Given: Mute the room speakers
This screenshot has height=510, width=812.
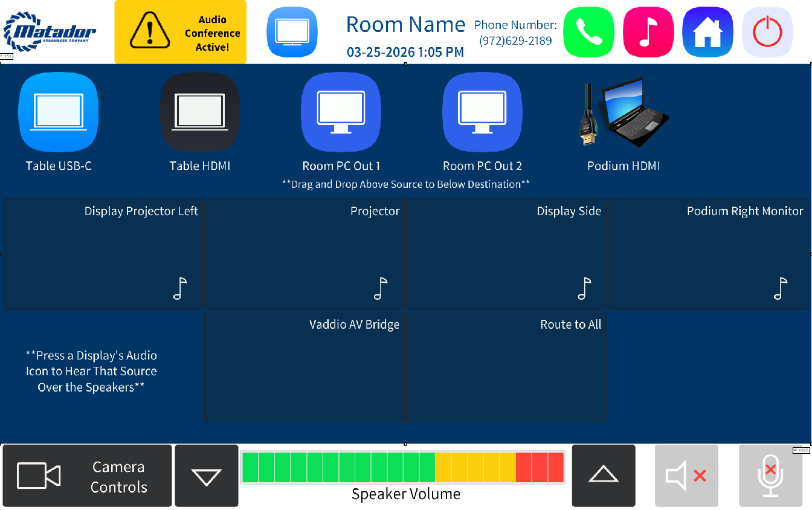Looking at the screenshot, I should point(686,476).
